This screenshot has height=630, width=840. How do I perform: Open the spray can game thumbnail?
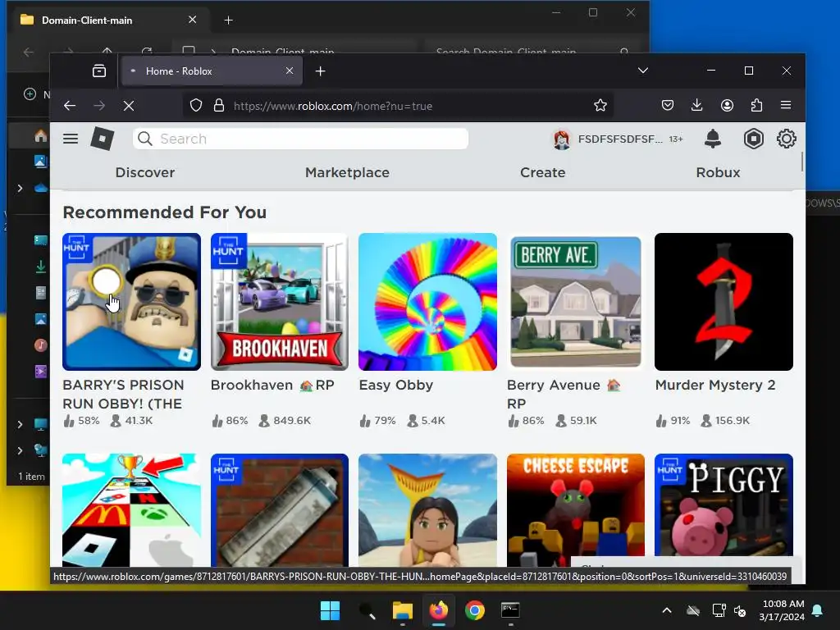click(279, 510)
